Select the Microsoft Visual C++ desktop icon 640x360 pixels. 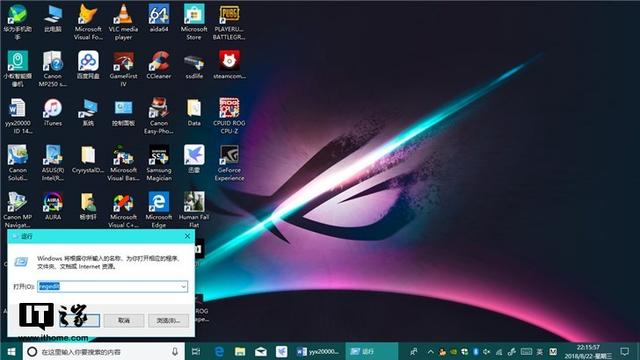123,209
